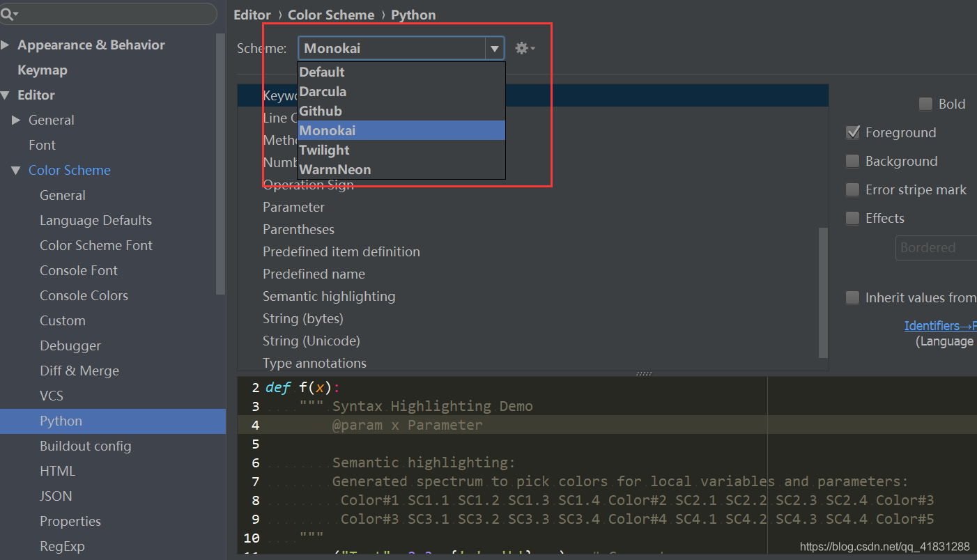This screenshot has width=977, height=560.
Task: Open VCS color scheme page
Action: pyautogui.click(x=52, y=396)
